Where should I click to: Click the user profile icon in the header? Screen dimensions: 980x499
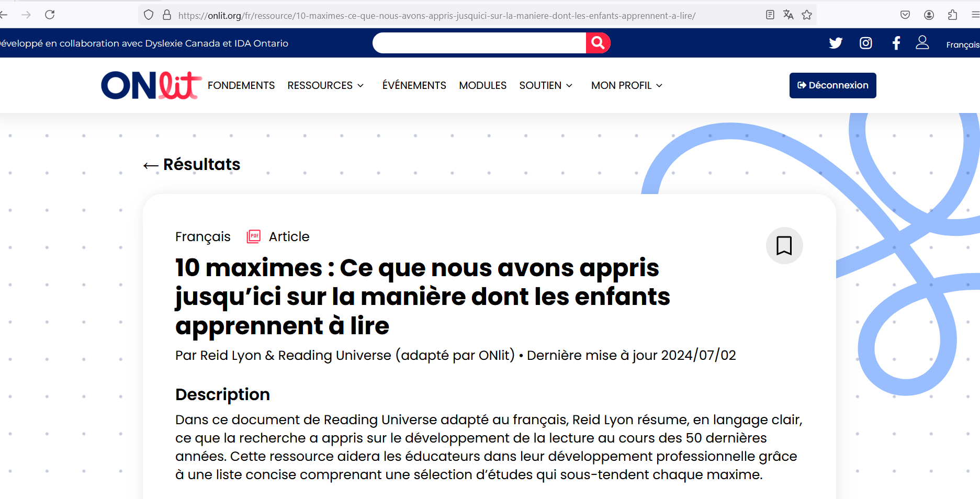(922, 42)
